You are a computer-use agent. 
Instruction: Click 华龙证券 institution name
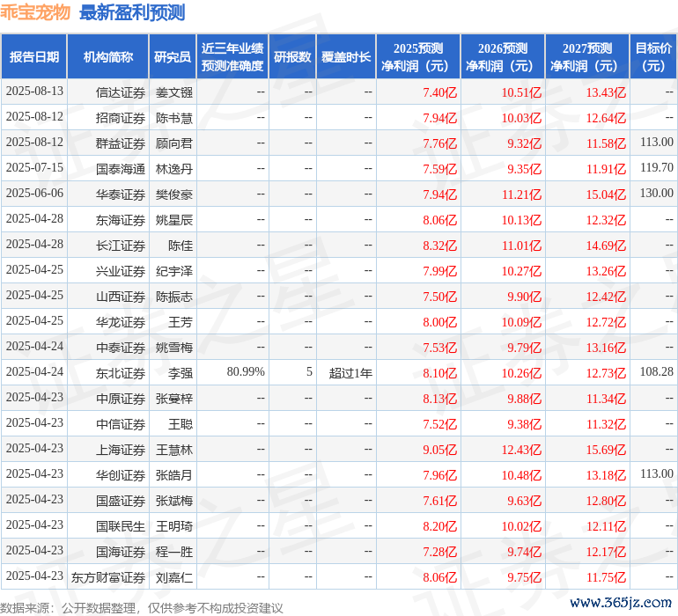(x=121, y=322)
